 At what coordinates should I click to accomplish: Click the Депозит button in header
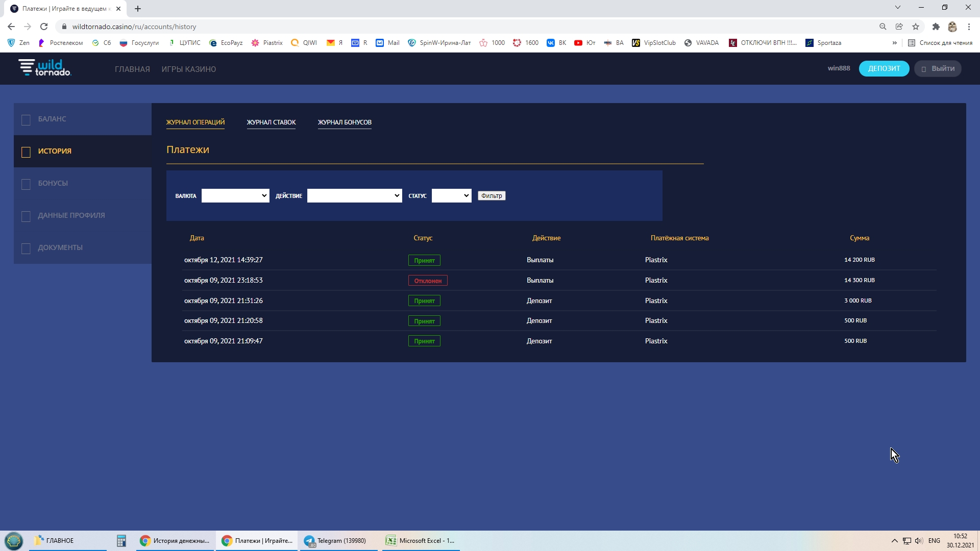tap(884, 69)
